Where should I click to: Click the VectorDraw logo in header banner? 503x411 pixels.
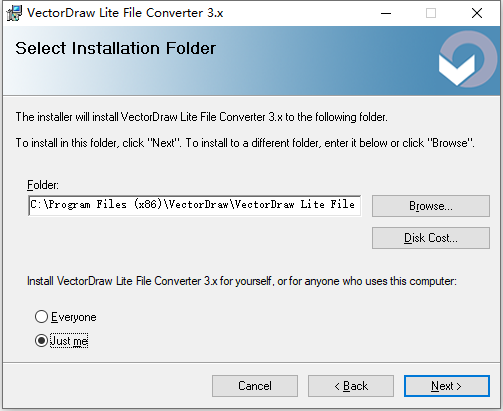point(468,60)
